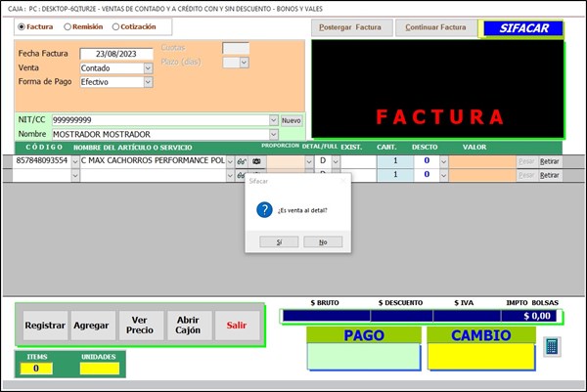Click the camera icon in first item row
Viewport: 587px width, 392px height.
pyautogui.click(x=257, y=160)
